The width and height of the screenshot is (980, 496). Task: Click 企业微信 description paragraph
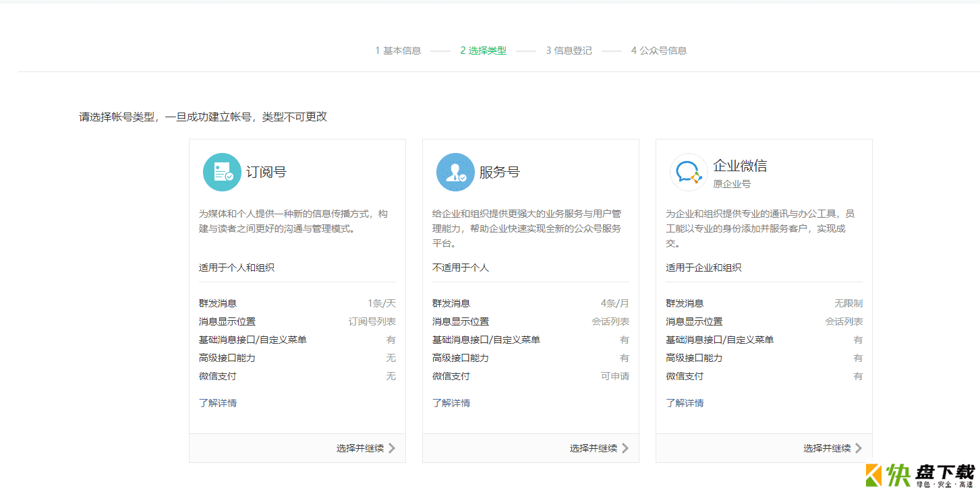[x=760, y=228]
